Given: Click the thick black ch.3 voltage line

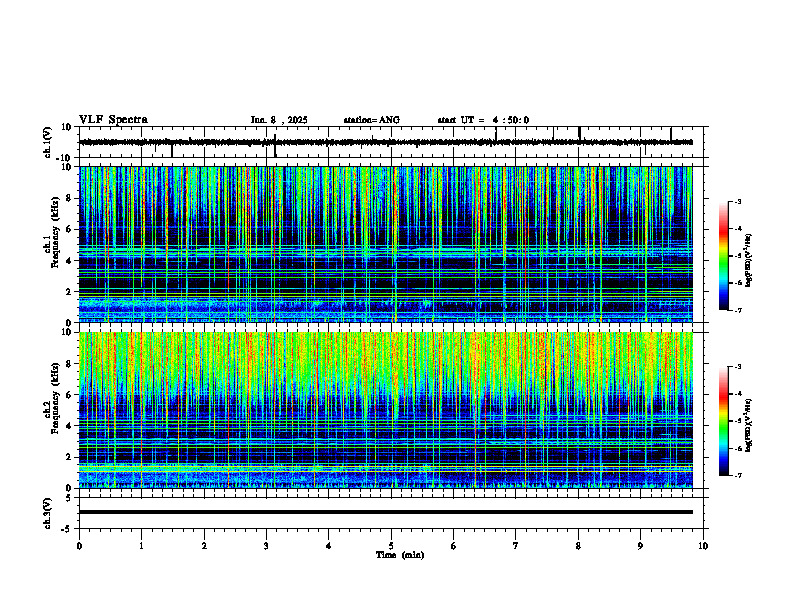Looking at the screenshot, I should [385, 512].
